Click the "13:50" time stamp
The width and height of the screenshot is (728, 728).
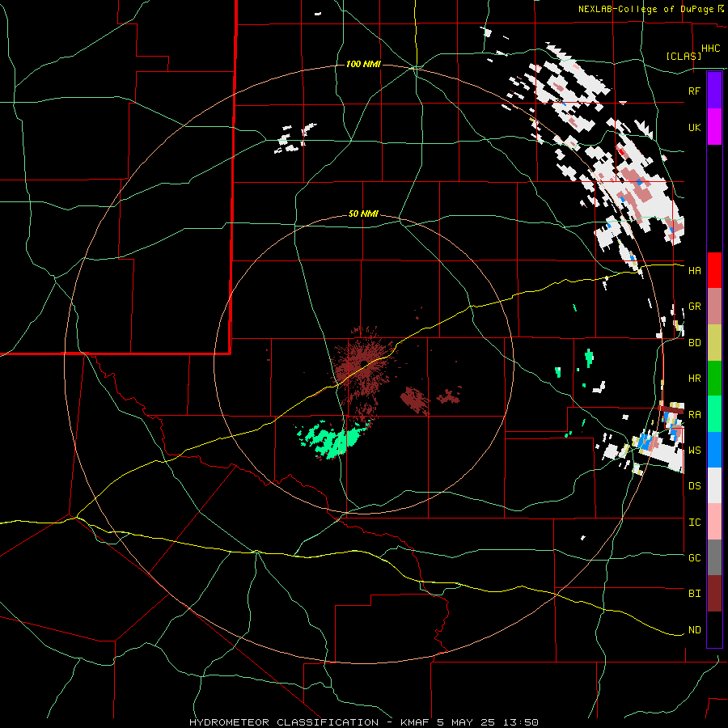click(x=523, y=722)
